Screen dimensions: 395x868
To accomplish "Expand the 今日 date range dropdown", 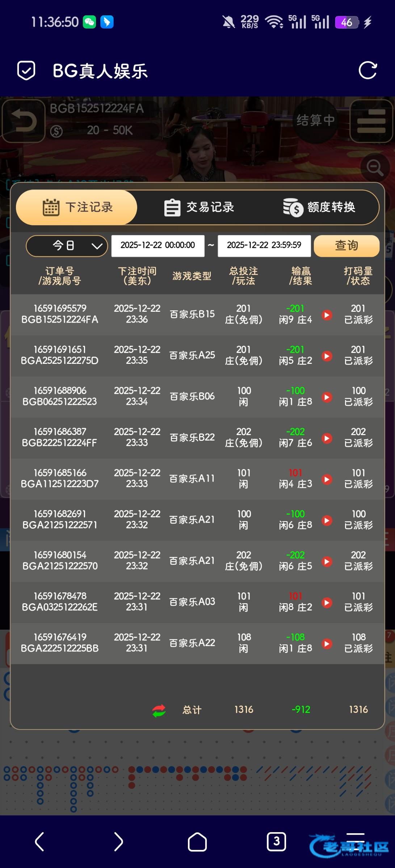I will click(x=67, y=246).
